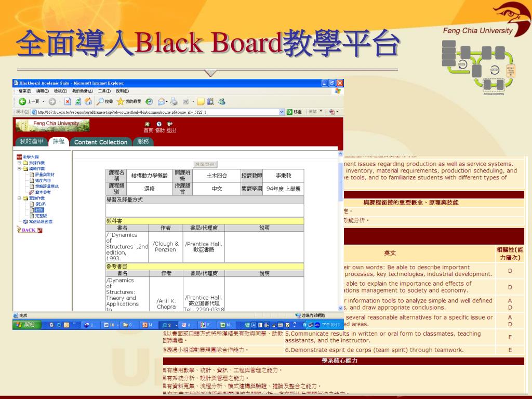Image resolution: width=532 pixels, height=399 pixels.
Task: Click the content pane scroll down arrow
Action: [x=340, y=308]
